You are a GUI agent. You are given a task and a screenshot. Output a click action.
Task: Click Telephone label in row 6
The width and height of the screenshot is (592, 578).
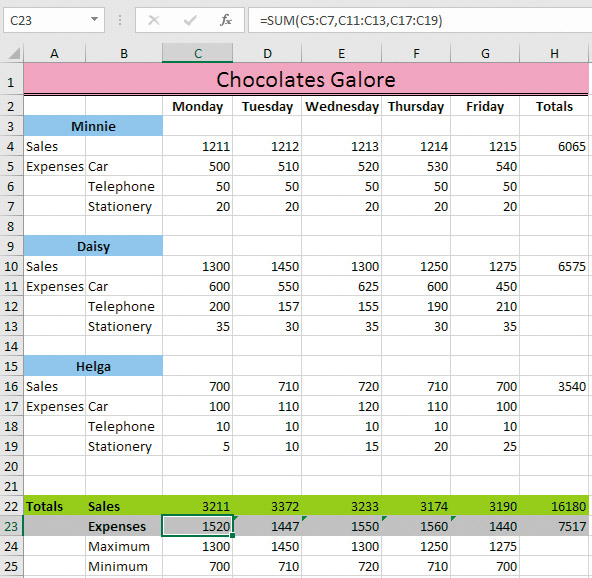click(x=121, y=186)
